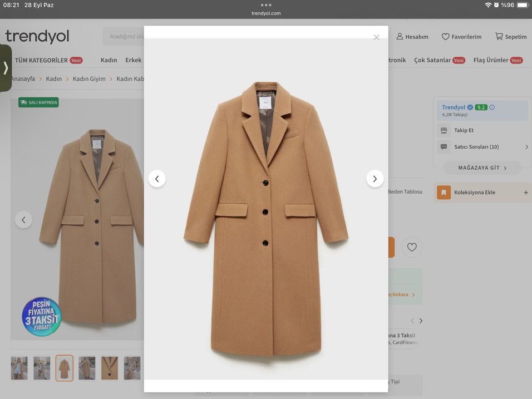The image size is (532, 399).
Task: Open the left side panel pull tab
Action: click(x=6, y=68)
